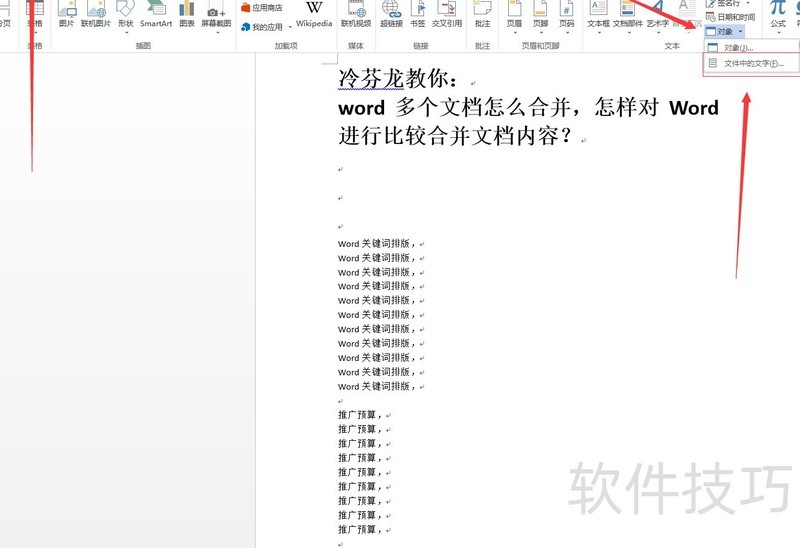Click the 表格 table icon
Image resolution: width=800 pixels, height=548 pixels.
tap(35, 15)
